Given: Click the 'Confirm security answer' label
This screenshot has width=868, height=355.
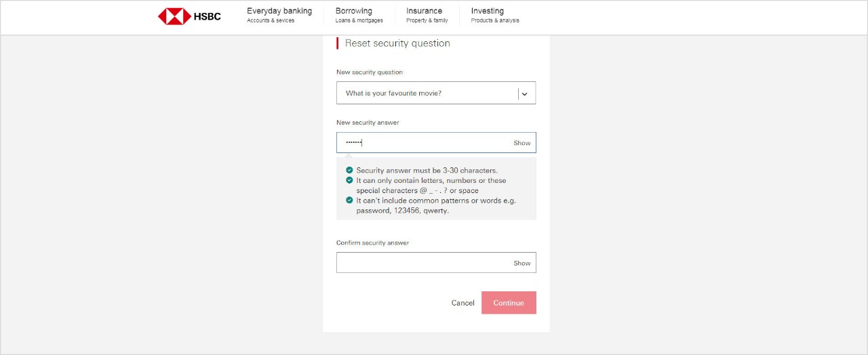Looking at the screenshot, I should [373, 243].
